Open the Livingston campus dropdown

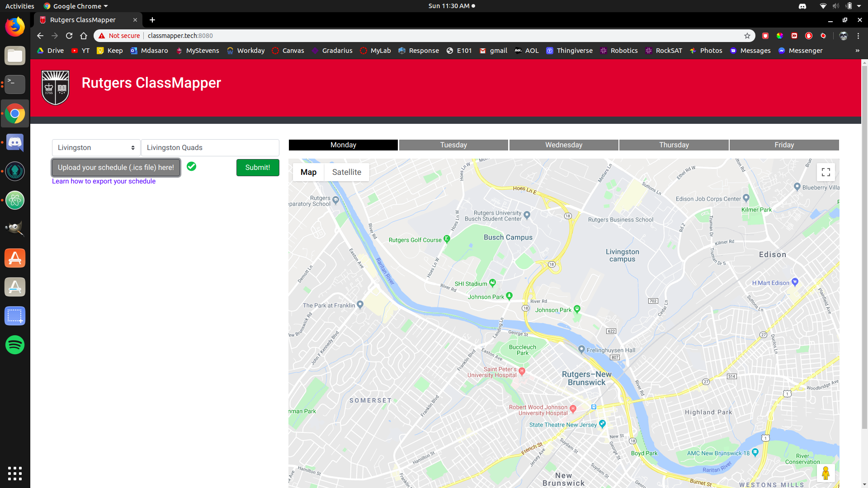click(96, 148)
